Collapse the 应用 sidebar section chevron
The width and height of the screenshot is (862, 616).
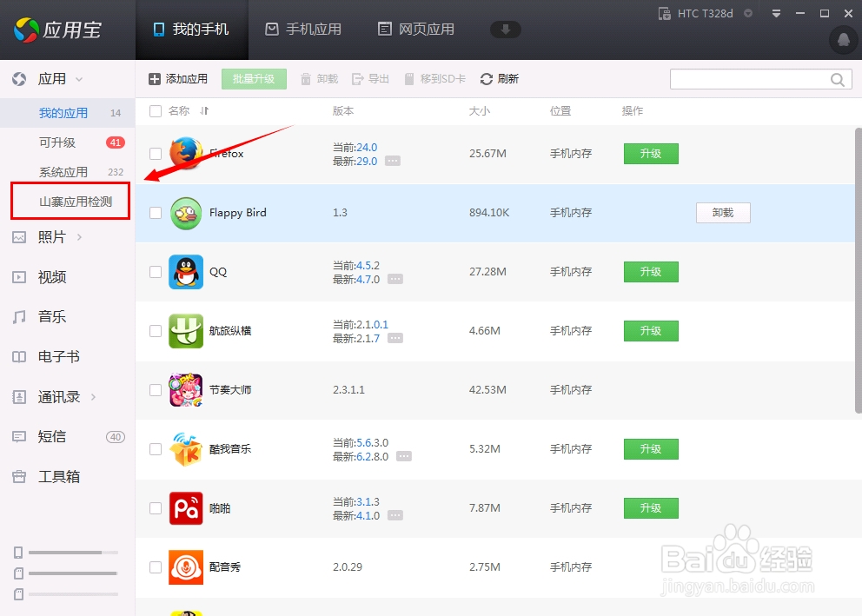[79, 79]
